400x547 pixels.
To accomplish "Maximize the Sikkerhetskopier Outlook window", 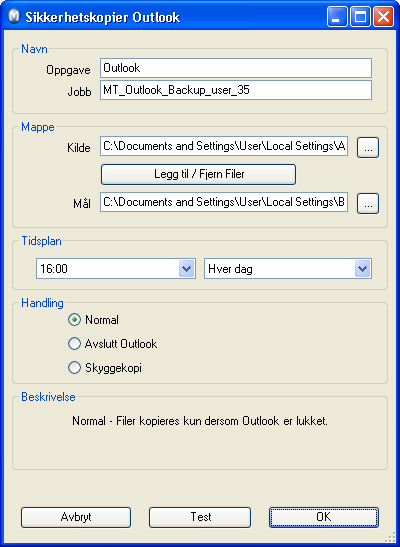I will tap(360, 16).
